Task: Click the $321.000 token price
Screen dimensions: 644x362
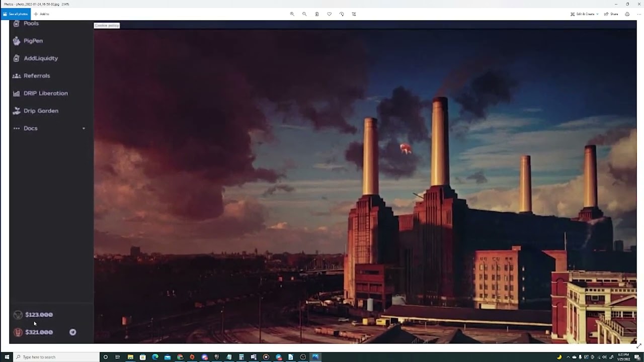Action: coord(39,332)
